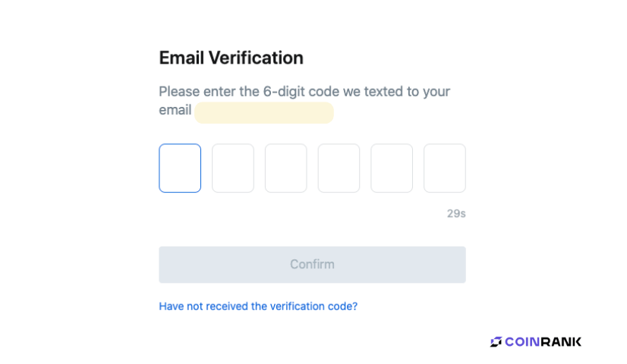Screen dimensions: 627x364
Task: Click the word 'Verification' in the heading
Action: (x=256, y=58)
